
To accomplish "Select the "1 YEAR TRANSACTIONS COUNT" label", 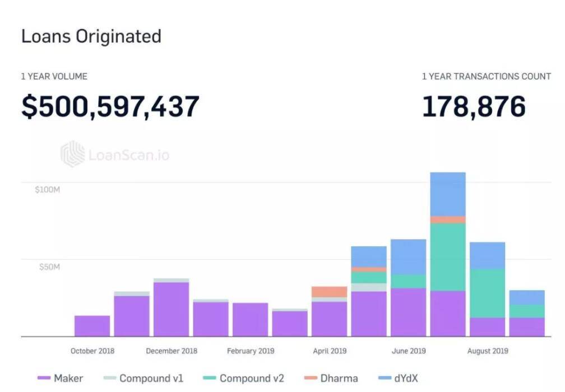I will click(x=487, y=76).
